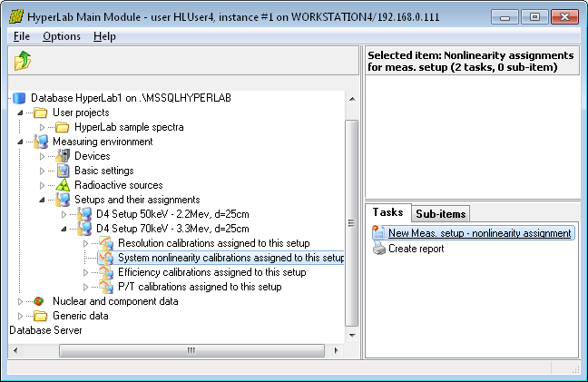Expand P/T calibrations assigned node
588x382 pixels.
tap(85, 287)
